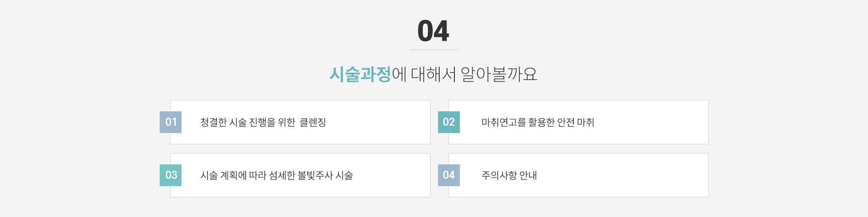Click the teal highlighted 시술과정 heading word
This screenshot has height=217, width=868.
pos(360,74)
